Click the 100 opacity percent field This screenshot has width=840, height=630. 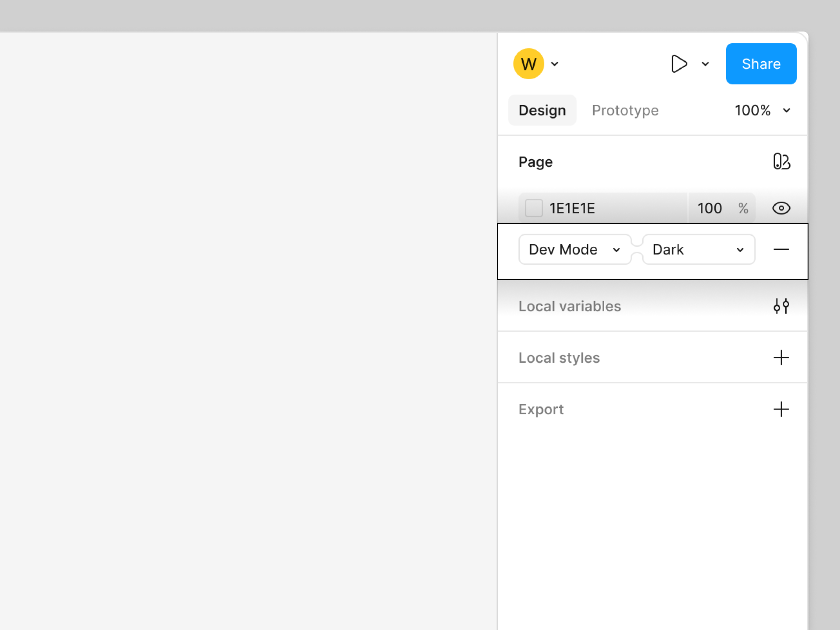(x=710, y=208)
